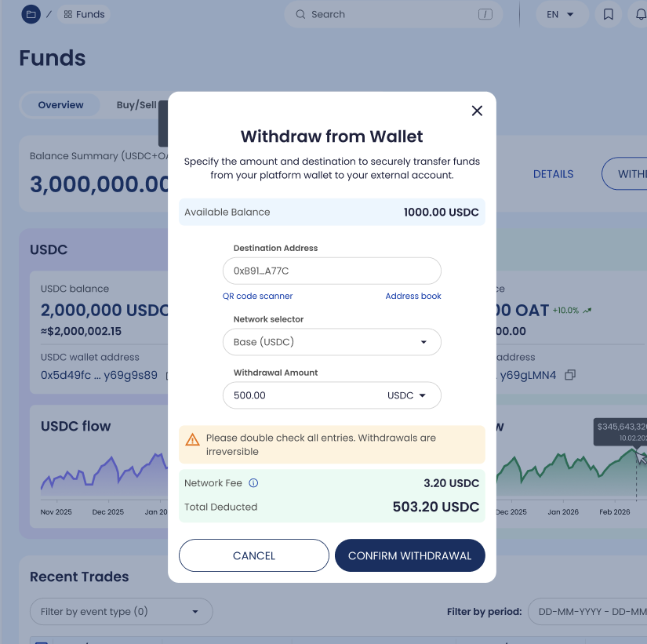Open the EN language dropdown

point(560,14)
